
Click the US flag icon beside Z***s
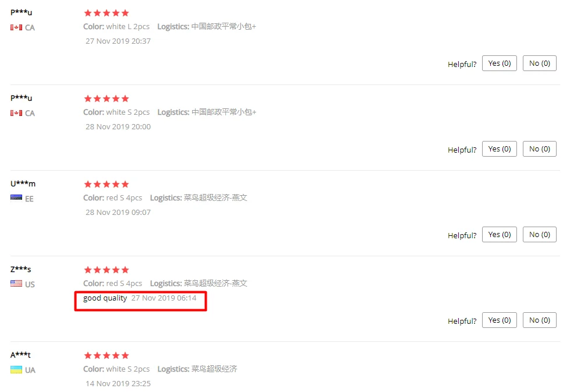click(x=16, y=284)
